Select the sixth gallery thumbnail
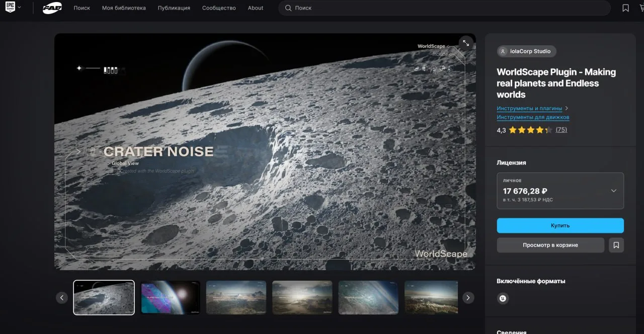644x334 pixels. 431,298
